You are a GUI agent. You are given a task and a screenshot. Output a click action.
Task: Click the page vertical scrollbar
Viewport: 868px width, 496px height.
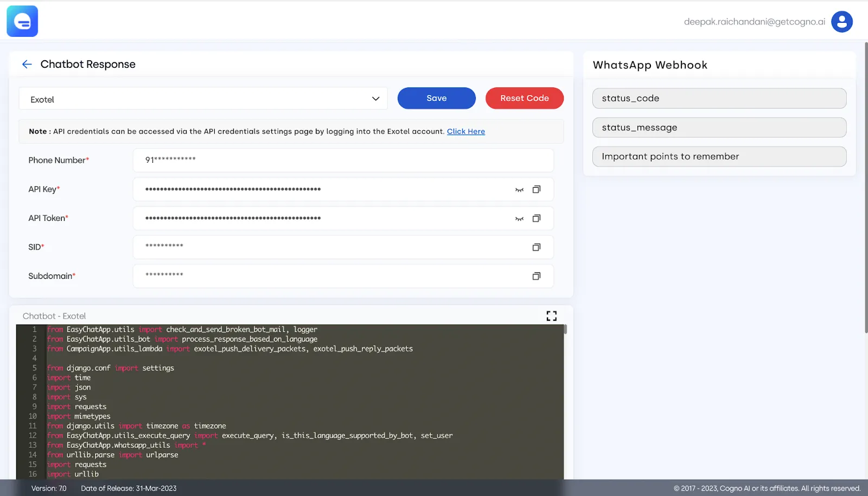coord(866,187)
